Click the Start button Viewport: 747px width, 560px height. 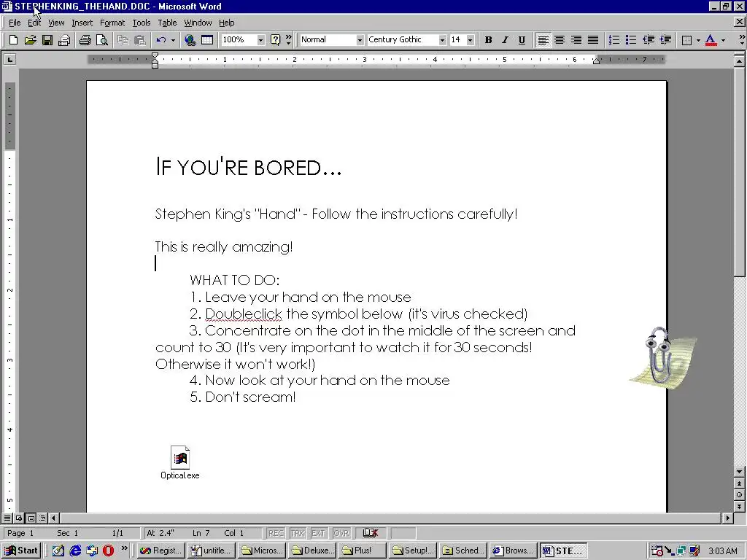[x=21, y=551]
